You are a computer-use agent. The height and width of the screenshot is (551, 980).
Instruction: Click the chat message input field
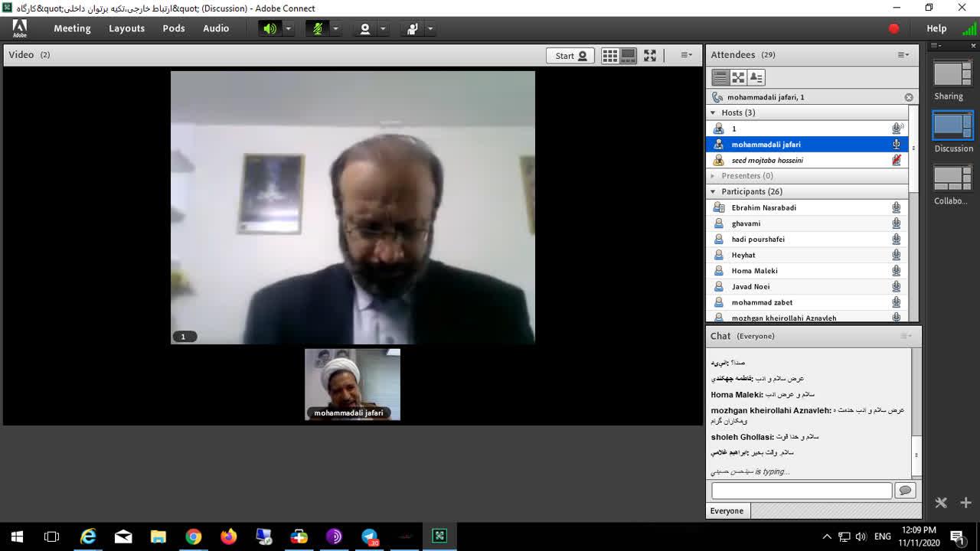click(801, 491)
